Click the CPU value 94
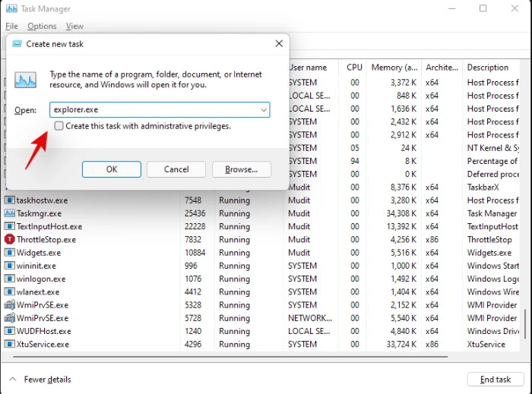532x394 pixels. pos(355,161)
